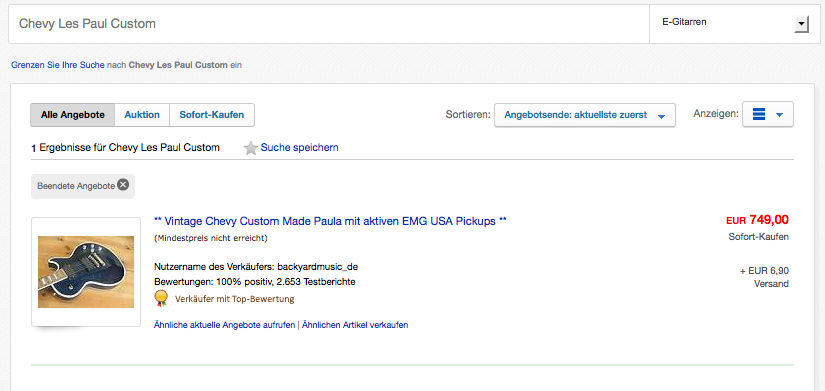
Task: Open the blue guitar listing thumbnail
Action: tap(86, 272)
